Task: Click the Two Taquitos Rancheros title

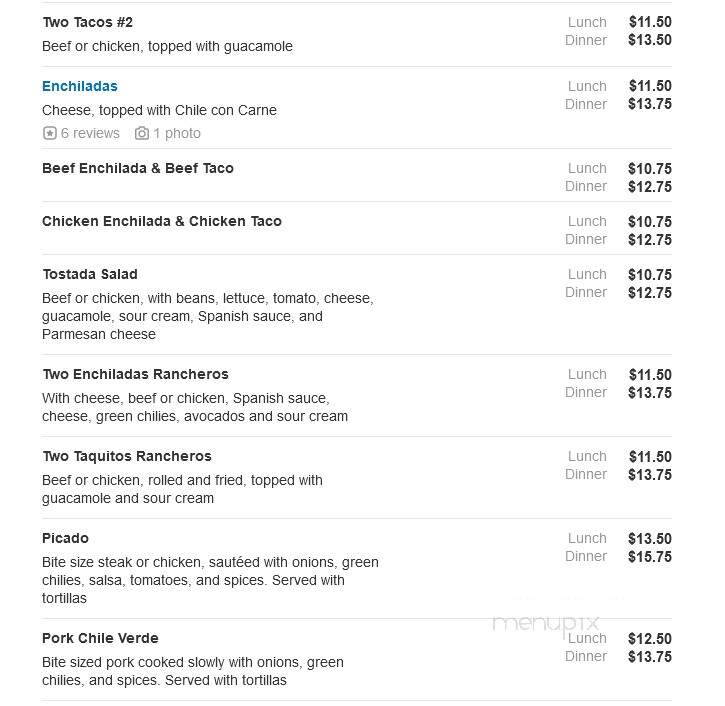Action: (127, 456)
